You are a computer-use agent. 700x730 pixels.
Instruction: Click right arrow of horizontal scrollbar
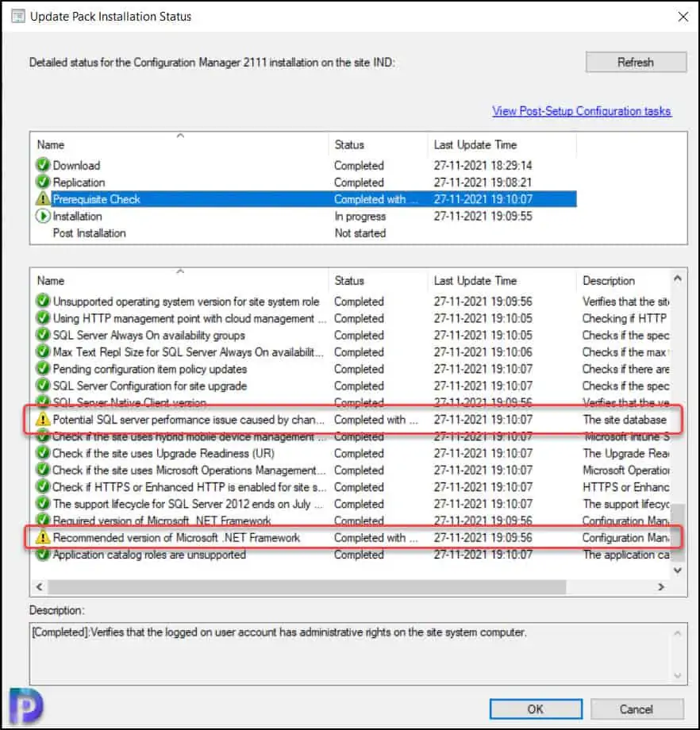[x=661, y=586]
